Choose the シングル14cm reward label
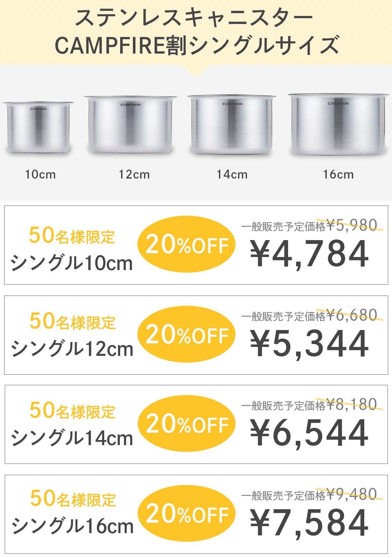This screenshot has width=392, height=558. 72,438
